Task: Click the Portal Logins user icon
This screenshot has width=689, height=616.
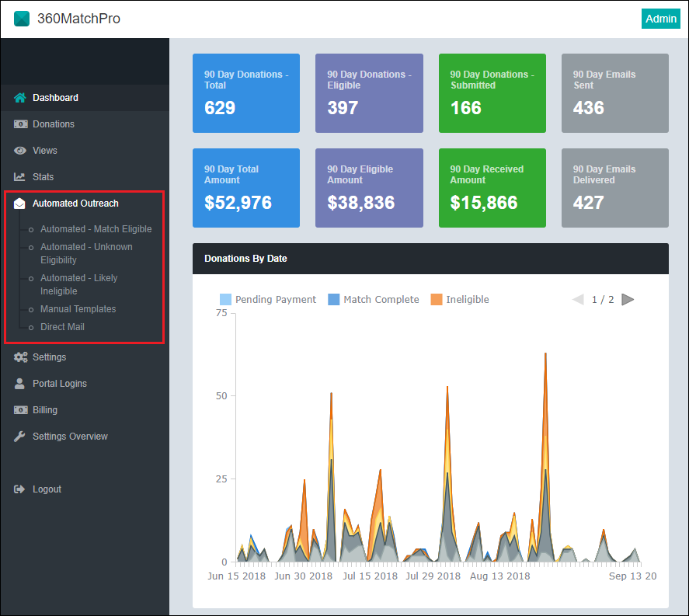Action: point(19,384)
